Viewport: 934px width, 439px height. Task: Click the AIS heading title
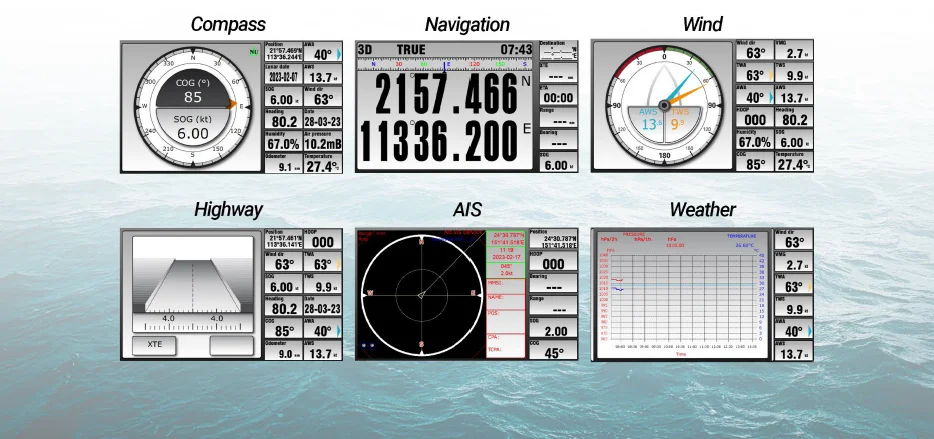pyautogui.click(x=467, y=210)
